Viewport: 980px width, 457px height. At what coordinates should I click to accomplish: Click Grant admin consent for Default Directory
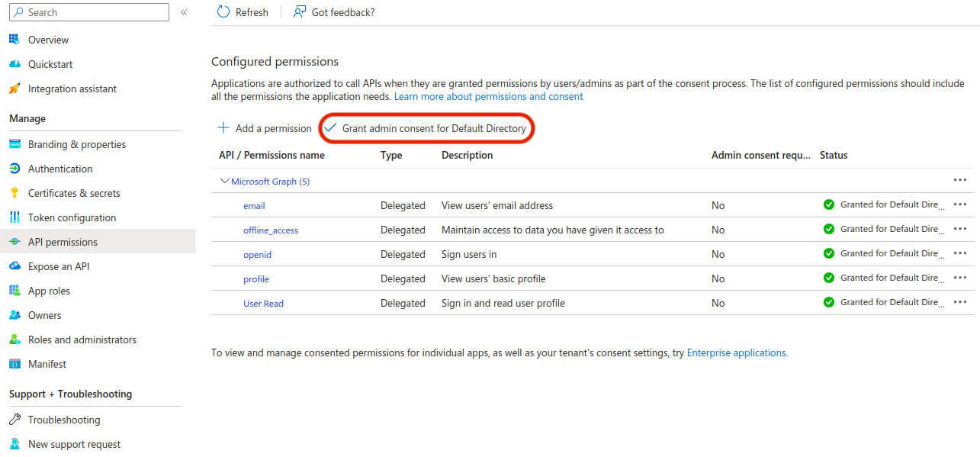[426, 128]
